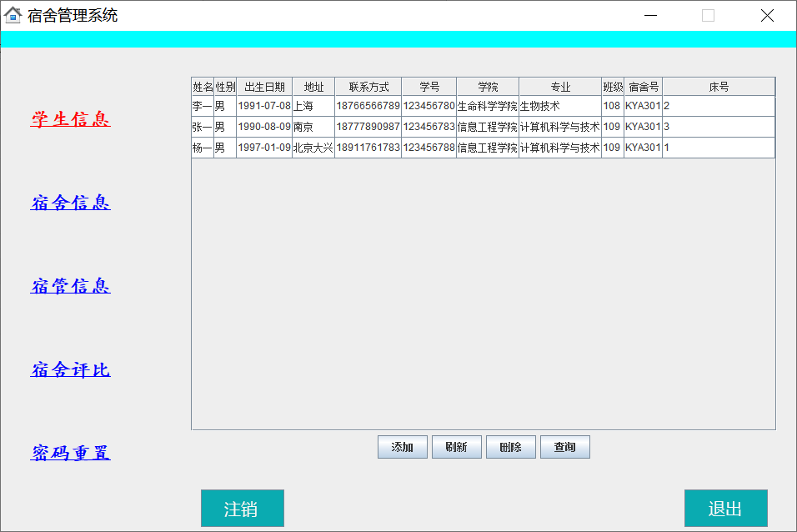The width and height of the screenshot is (797, 532).
Task: Open the 密码重置 link
Action: (x=70, y=453)
